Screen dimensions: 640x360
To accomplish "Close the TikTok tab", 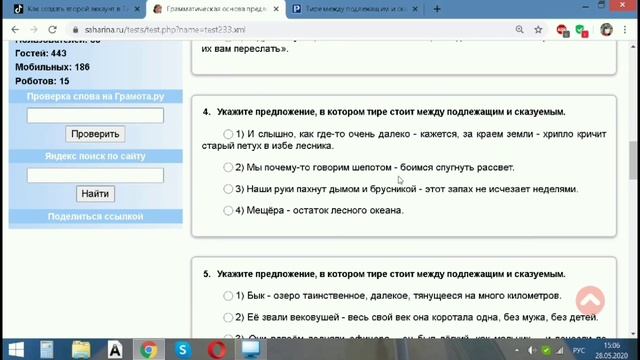I will 137,9.
